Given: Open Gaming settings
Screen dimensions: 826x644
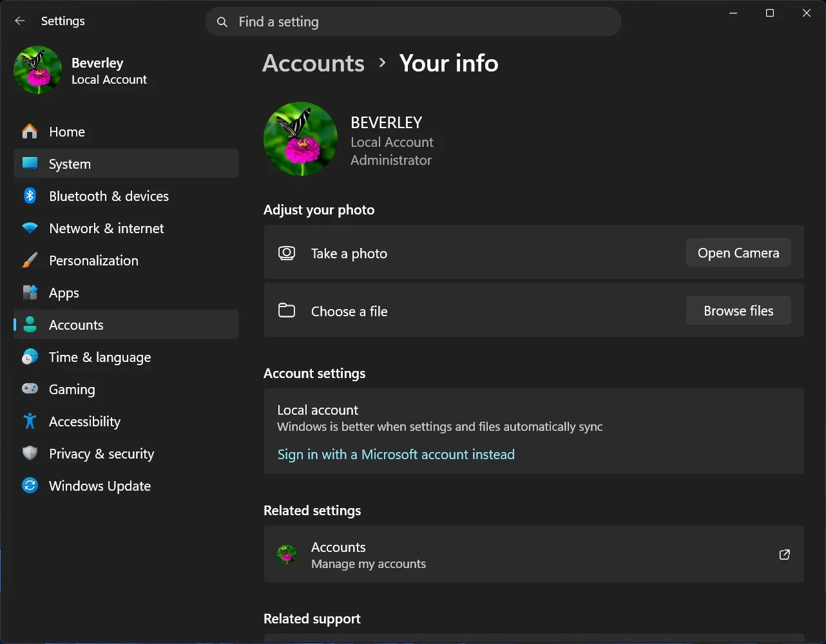Looking at the screenshot, I should [x=126, y=389].
